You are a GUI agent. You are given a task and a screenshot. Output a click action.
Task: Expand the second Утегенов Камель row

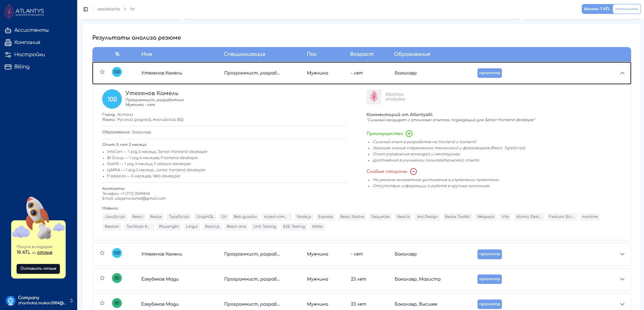click(x=622, y=254)
